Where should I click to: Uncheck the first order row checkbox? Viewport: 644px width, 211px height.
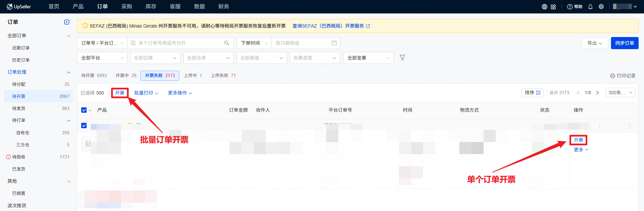[x=84, y=126]
